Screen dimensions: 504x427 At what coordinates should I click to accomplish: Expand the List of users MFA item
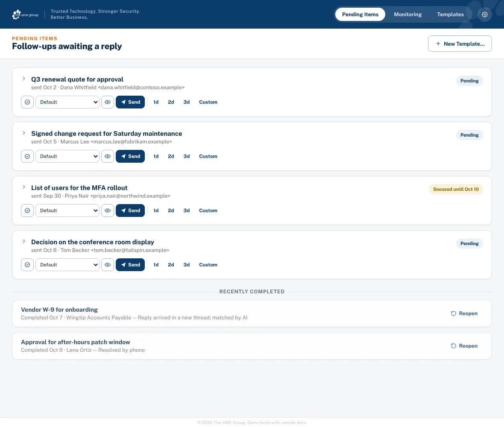24,187
